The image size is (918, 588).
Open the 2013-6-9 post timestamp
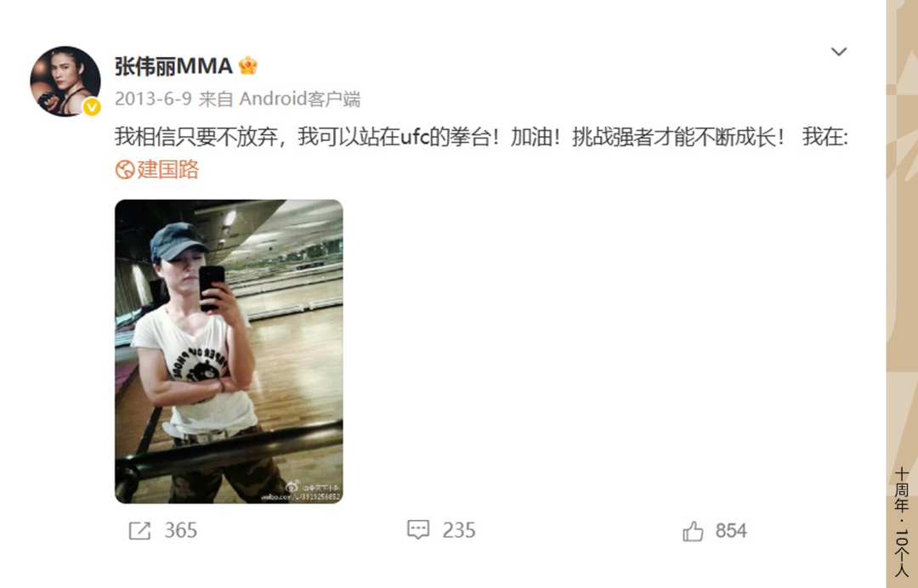[153, 99]
